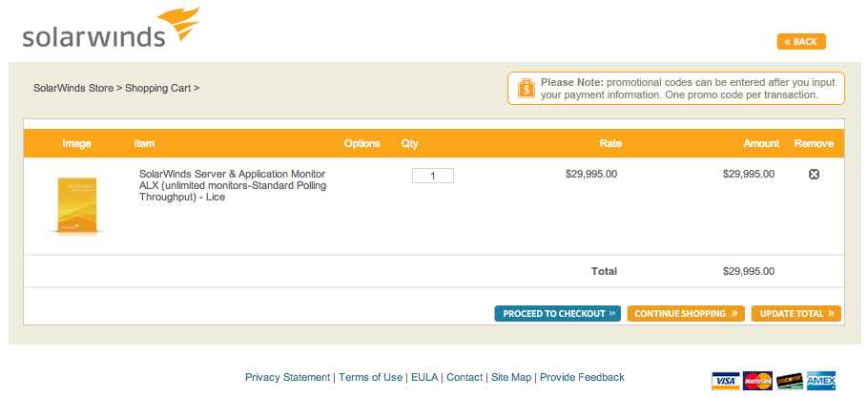Click the Discover card icon
Viewport: 868px width, 398px height.
pos(789,380)
